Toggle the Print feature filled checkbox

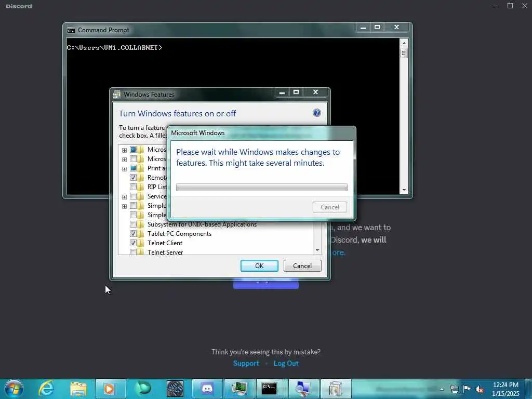[x=133, y=168]
